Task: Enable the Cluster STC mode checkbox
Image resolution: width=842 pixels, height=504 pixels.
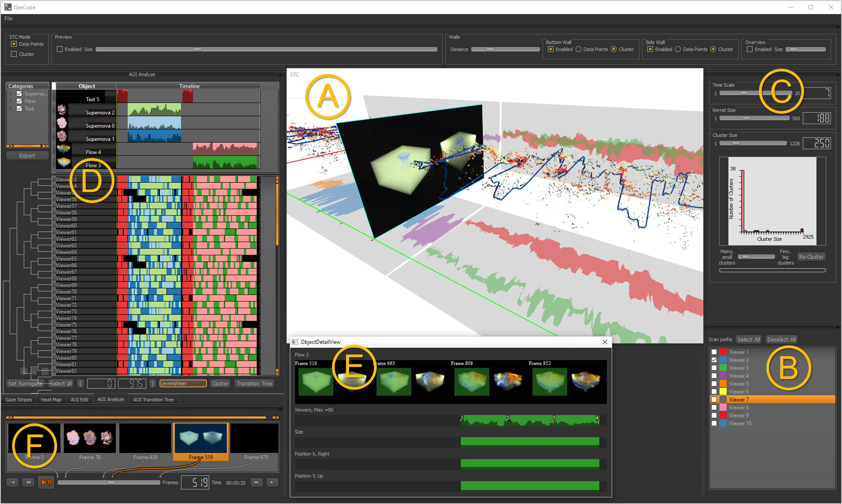Action: point(14,54)
